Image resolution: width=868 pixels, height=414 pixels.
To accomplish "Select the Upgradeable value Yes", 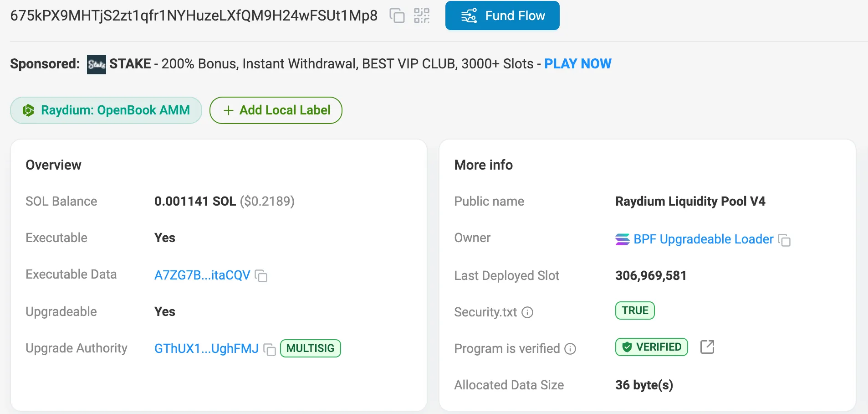I will click(165, 312).
